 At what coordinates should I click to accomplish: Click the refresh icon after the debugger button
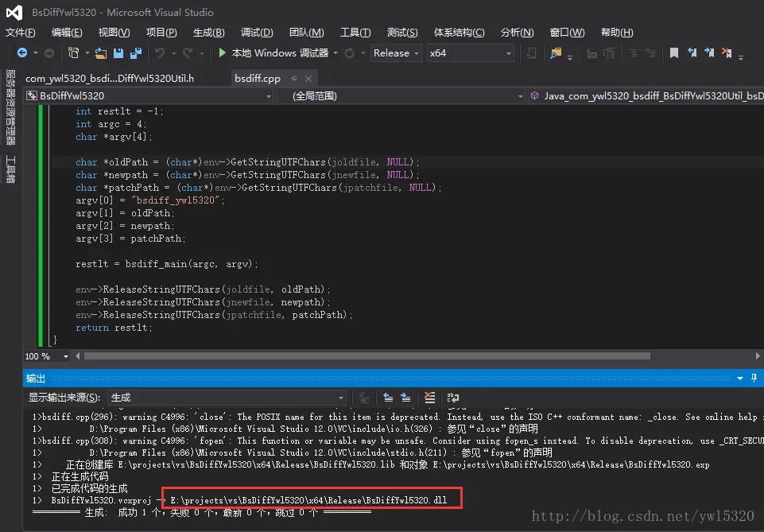pyautogui.click(x=349, y=53)
